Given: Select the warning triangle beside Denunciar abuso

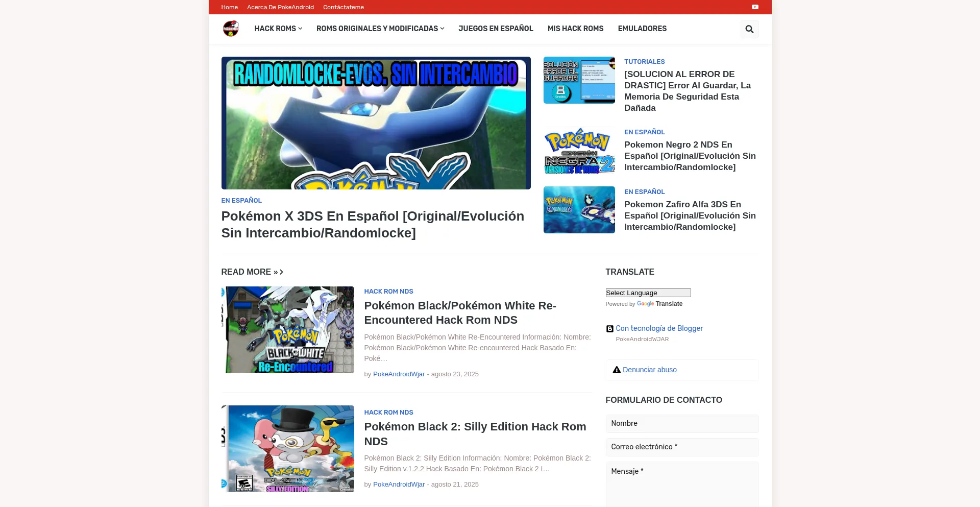Looking at the screenshot, I should pyautogui.click(x=617, y=370).
